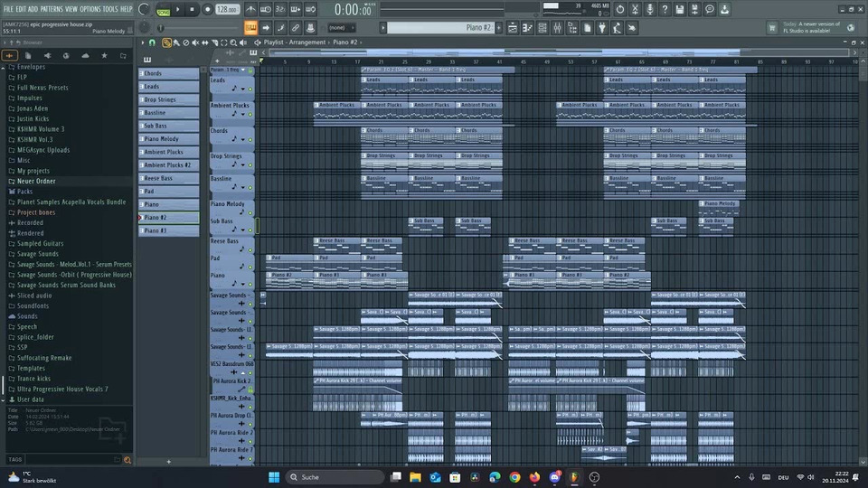Click the microphone recording icon in the top toolbar

coord(648,9)
